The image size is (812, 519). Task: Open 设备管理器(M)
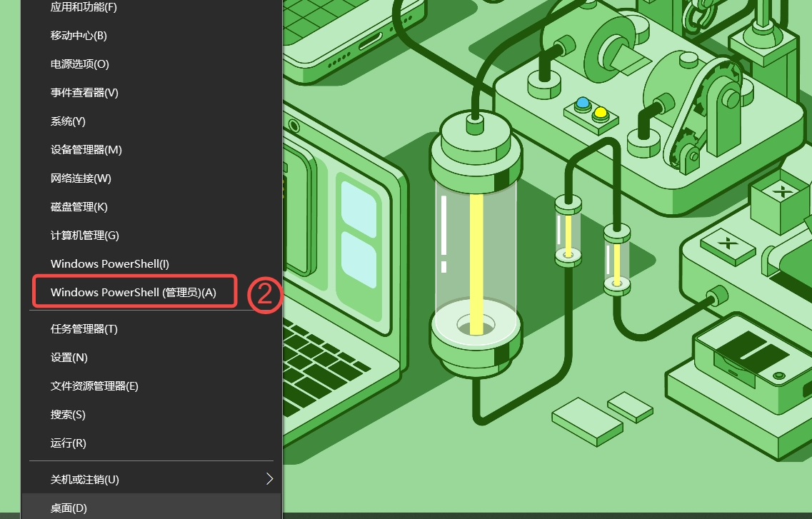(x=151, y=149)
